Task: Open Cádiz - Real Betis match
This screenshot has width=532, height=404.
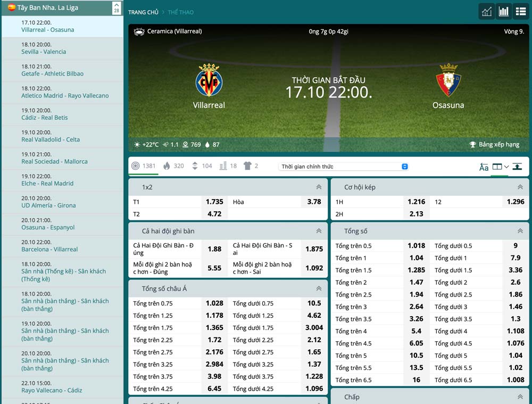Action: click(62, 114)
